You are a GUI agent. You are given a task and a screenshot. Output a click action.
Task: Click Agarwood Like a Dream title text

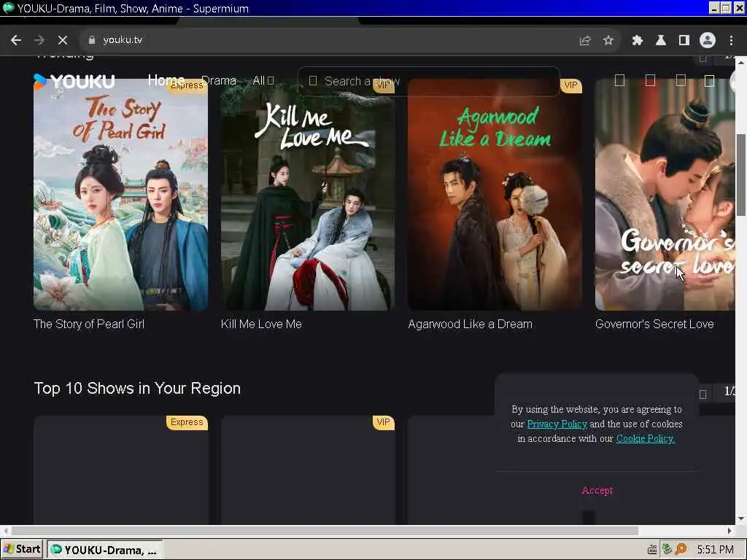click(x=471, y=324)
